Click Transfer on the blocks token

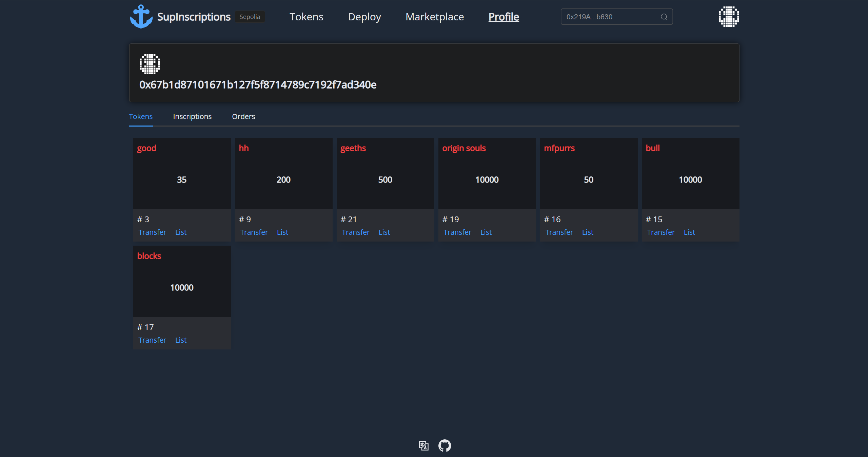click(x=152, y=340)
